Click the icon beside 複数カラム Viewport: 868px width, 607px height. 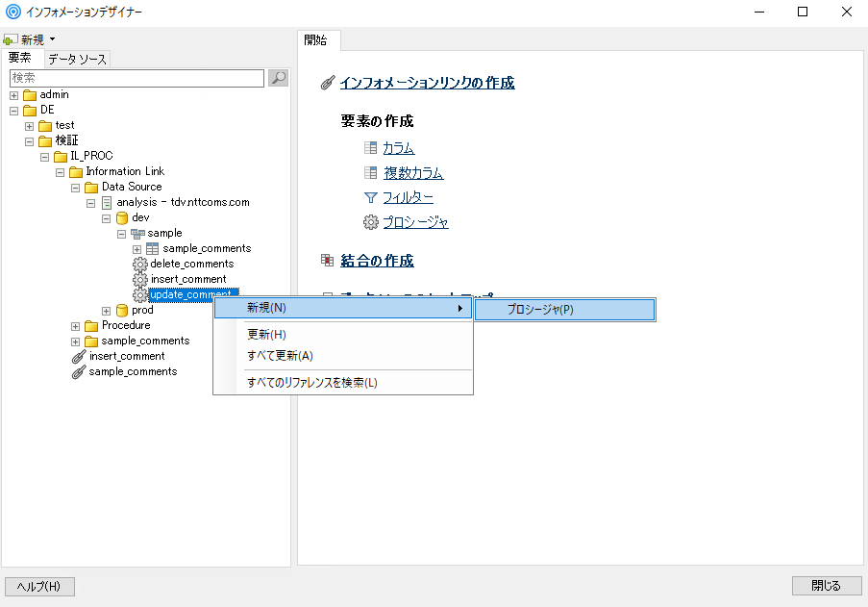pyautogui.click(x=370, y=172)
